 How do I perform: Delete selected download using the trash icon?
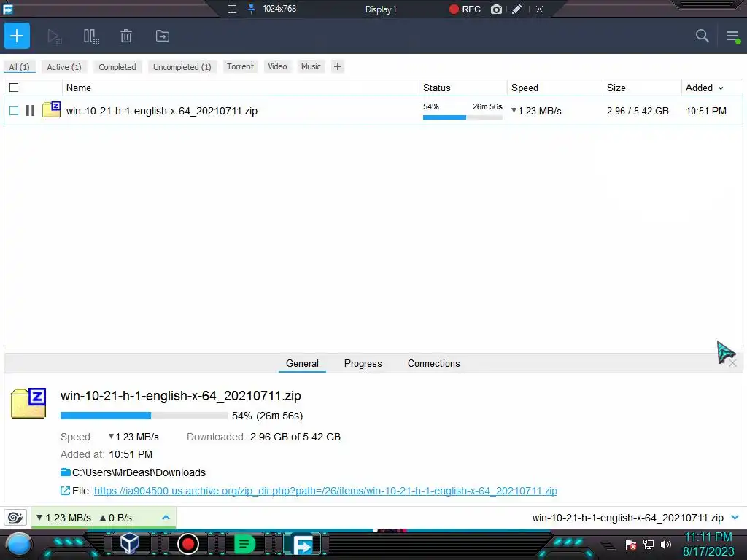pyautogui.click(x=125, y=36)
